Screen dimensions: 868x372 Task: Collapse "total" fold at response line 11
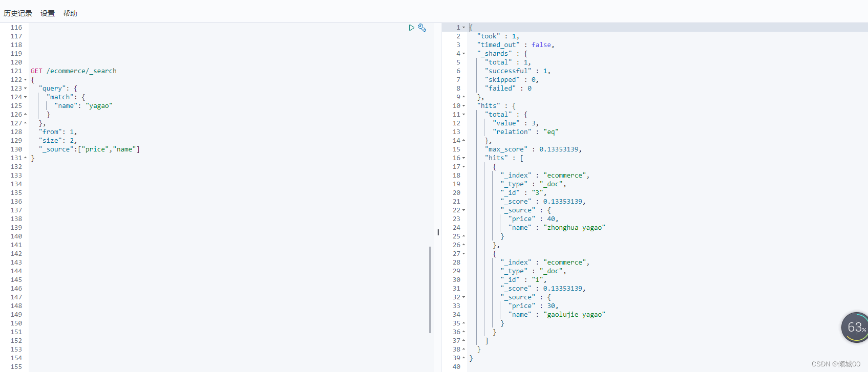(x=464, y=115)
